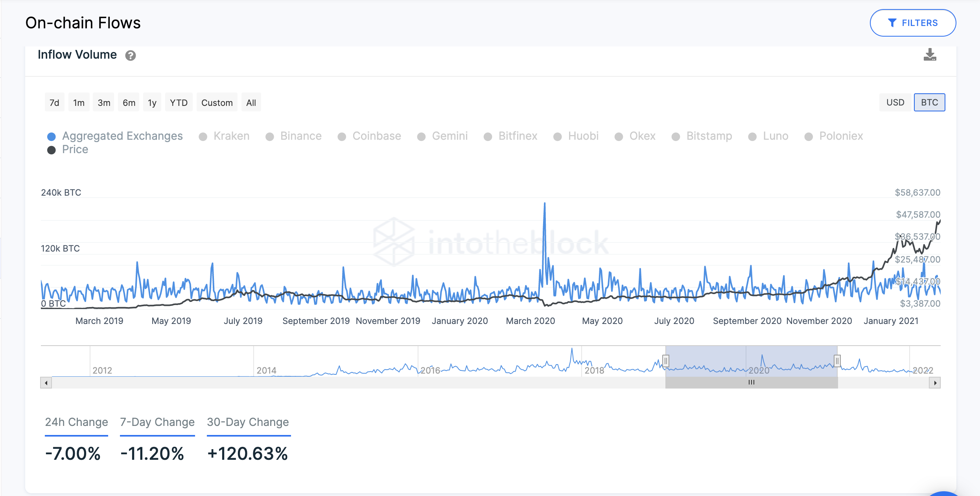
Task: Toggle the Okex series
Action: (x=635, y=136)
